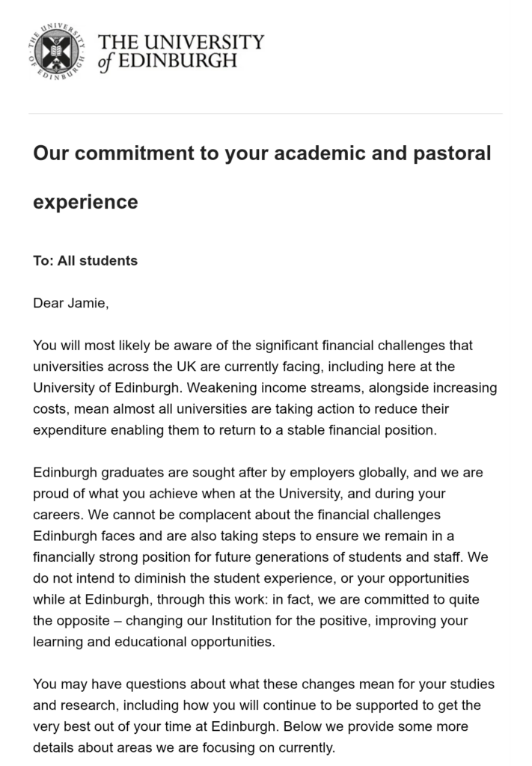The width and height of the screenshot is (532, 766).
Task: Click the horizontal divider below the logo
Action: [266, 114]
